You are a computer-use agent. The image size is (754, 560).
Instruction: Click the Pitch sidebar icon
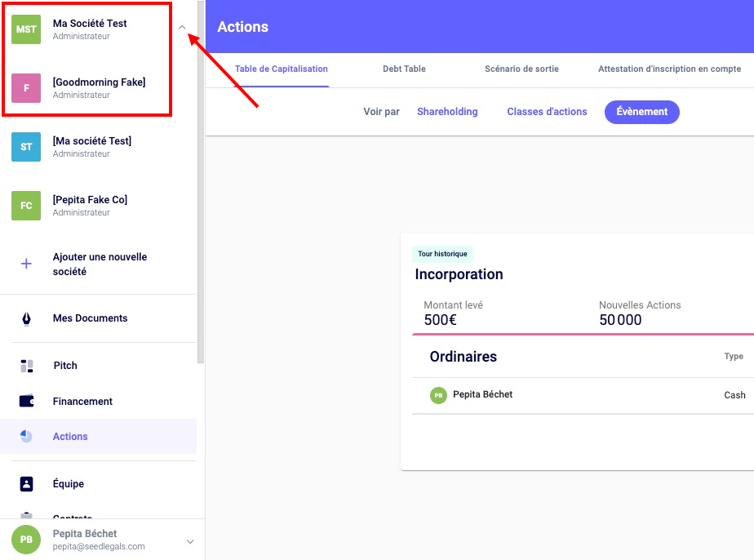click(26, 366)
